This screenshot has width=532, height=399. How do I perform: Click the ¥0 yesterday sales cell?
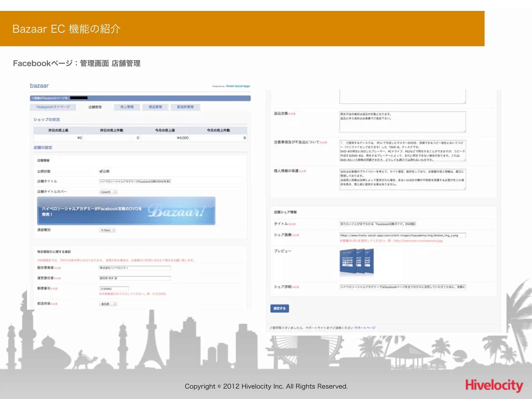pos(58,138)
